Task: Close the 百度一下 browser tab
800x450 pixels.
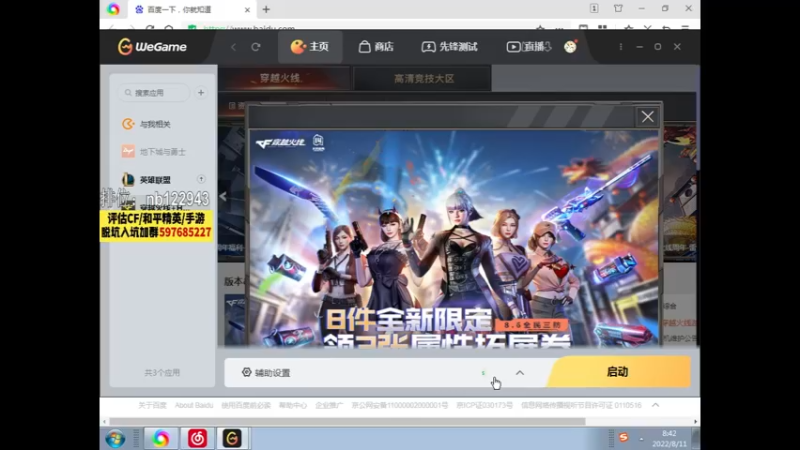Action: coord(247,10)
